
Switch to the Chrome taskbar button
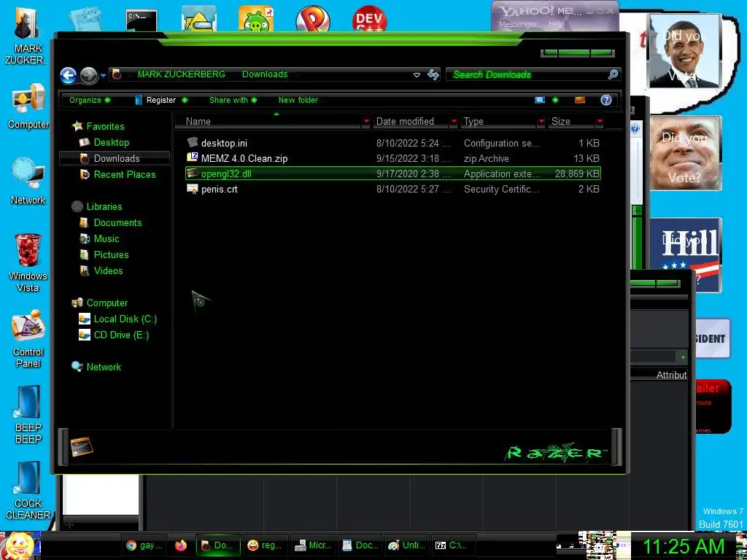144,545
